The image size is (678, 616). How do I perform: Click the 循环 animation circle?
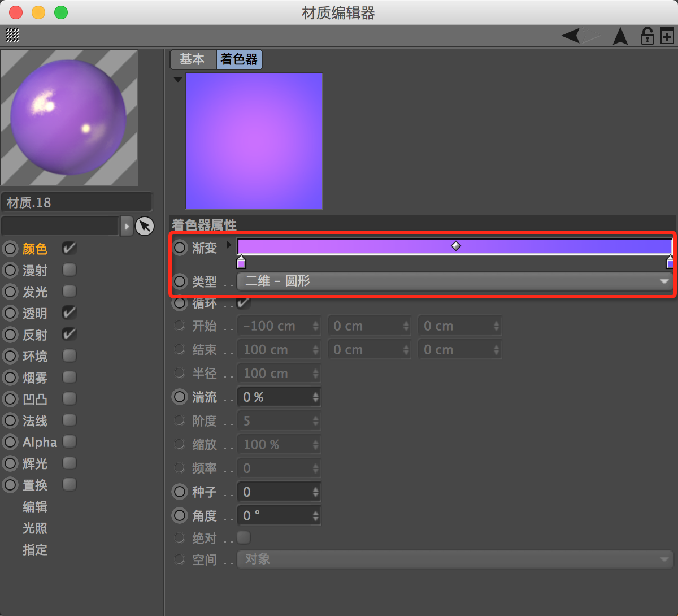[x=180, y=303]
